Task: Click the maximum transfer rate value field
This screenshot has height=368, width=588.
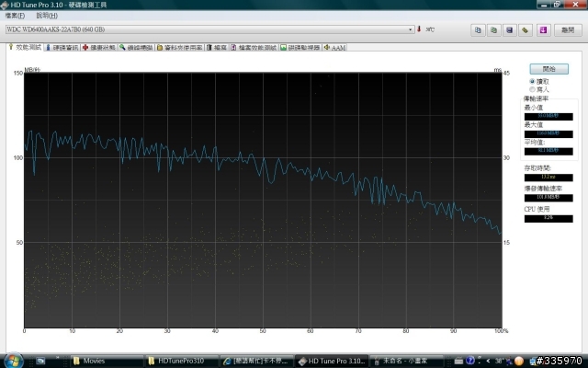Action: click(x=548, y=134)
